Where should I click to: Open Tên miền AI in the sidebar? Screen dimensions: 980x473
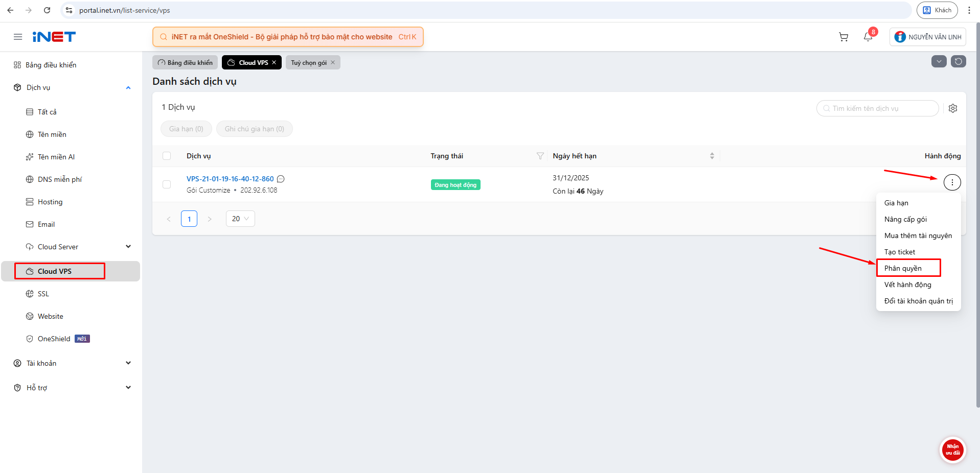pos(71,157)
